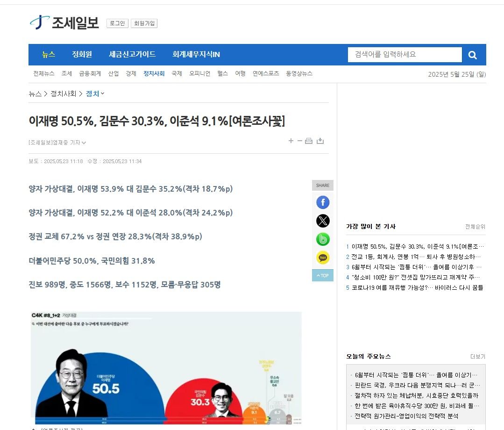Click subheading 진보 989명, 중도 1566명
The height and width of the screenshot is (430, 504).
(125, 285)
